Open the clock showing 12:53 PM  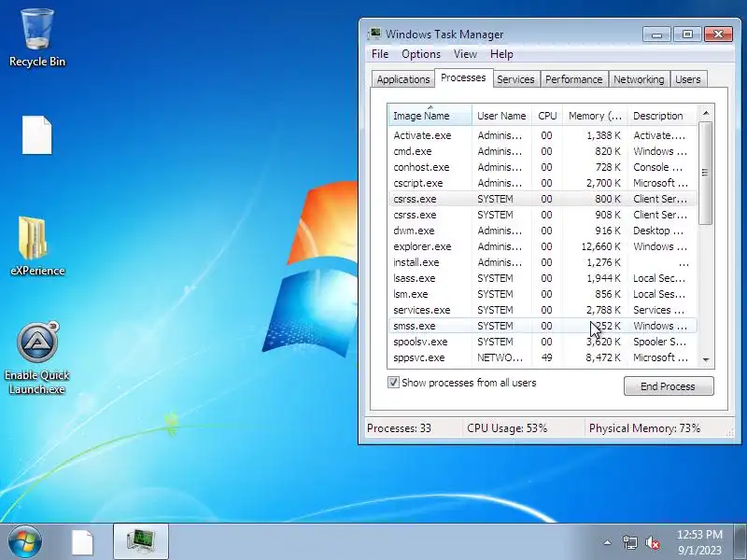[699, 542]
